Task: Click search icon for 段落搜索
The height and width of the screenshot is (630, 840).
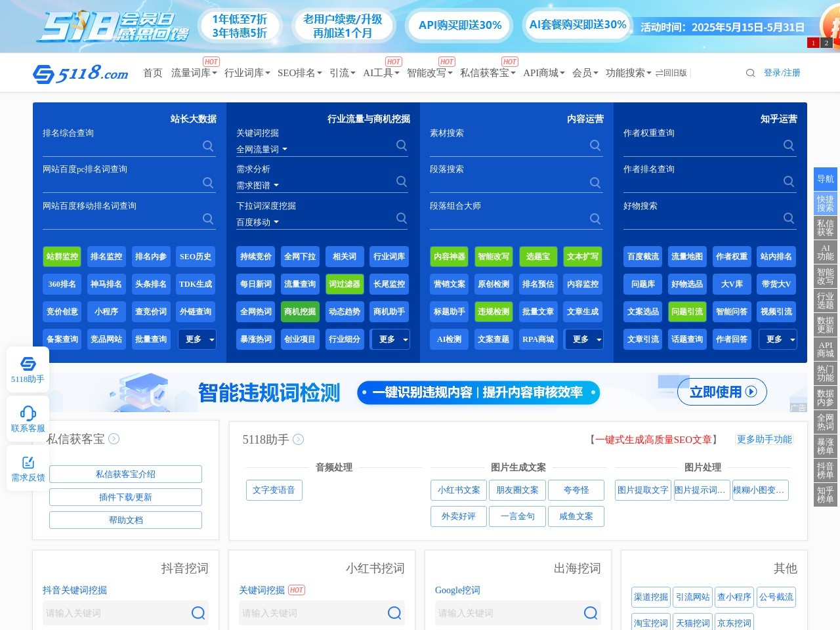Action: tap(595, 182)
